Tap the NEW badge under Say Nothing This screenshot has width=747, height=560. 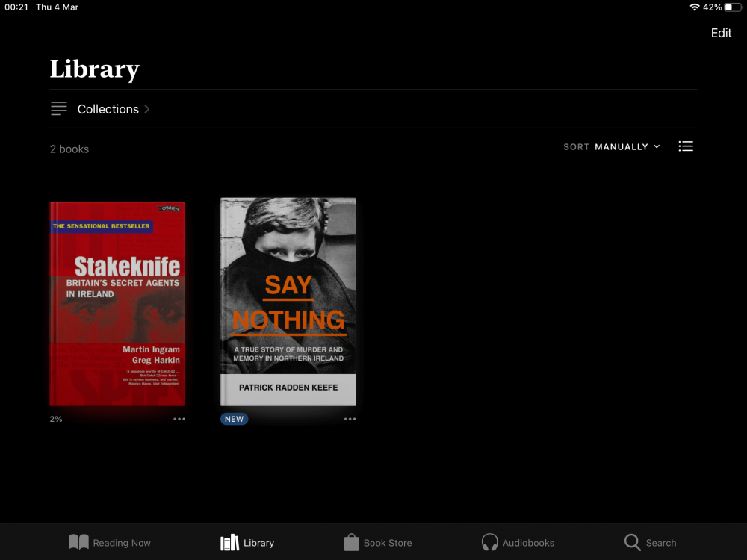click(x=234, y=419)
